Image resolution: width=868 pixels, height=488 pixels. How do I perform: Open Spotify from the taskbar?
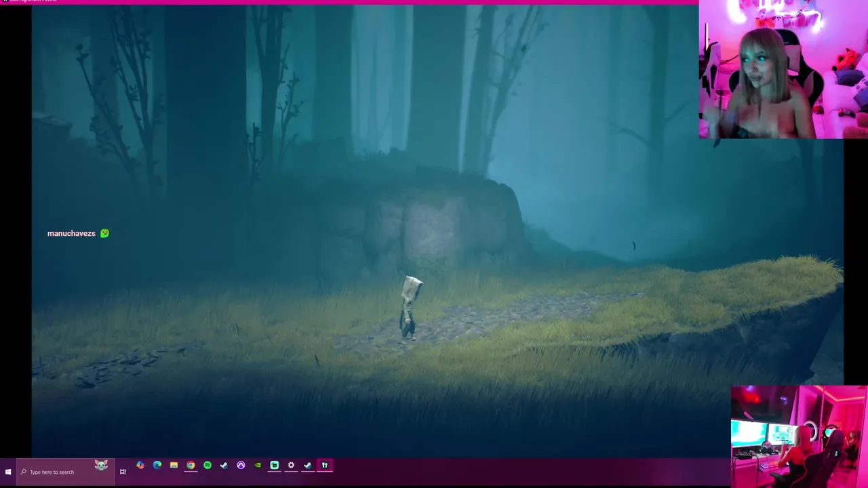click(x=208, y=466)
